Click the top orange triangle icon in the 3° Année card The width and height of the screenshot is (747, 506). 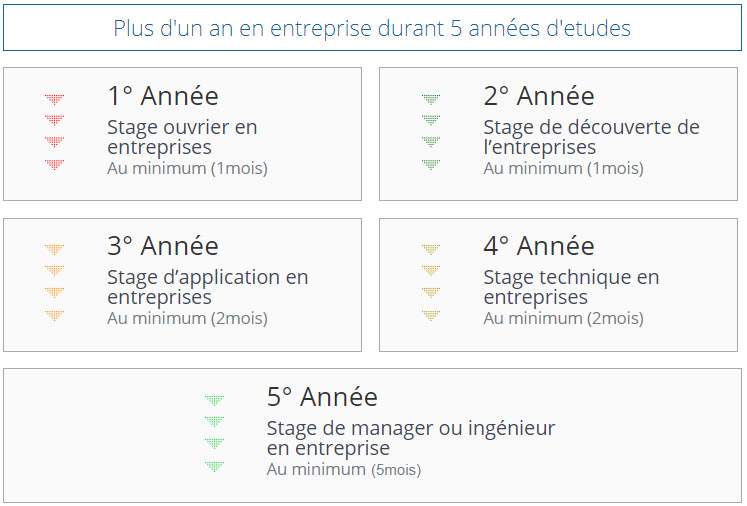pos(54,249)
